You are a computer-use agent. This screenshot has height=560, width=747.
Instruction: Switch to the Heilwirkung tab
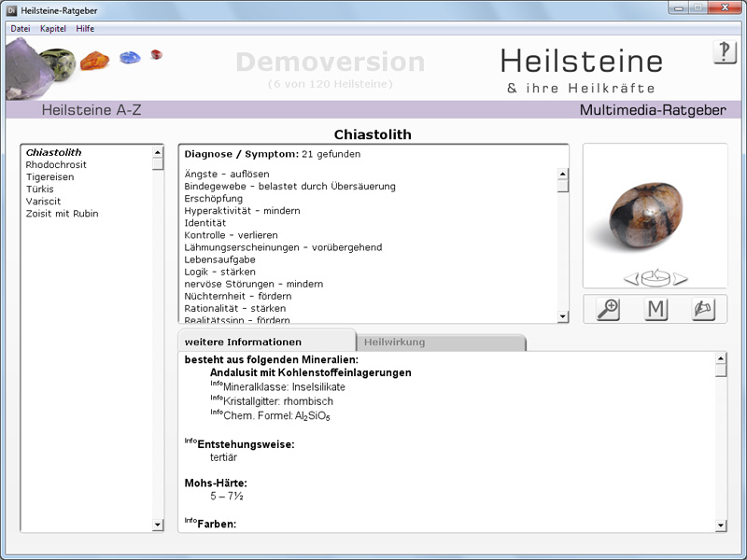394,343
